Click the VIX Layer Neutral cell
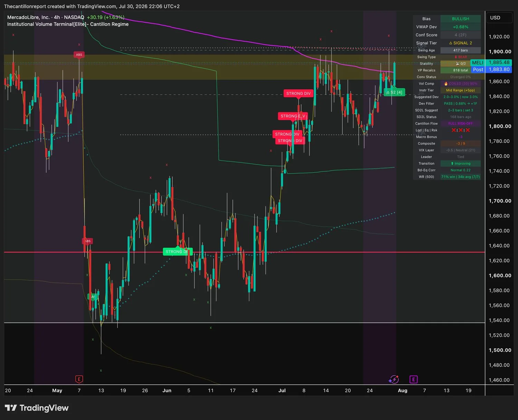The width and height of the screenshot is (518, 420). [460, 150]
